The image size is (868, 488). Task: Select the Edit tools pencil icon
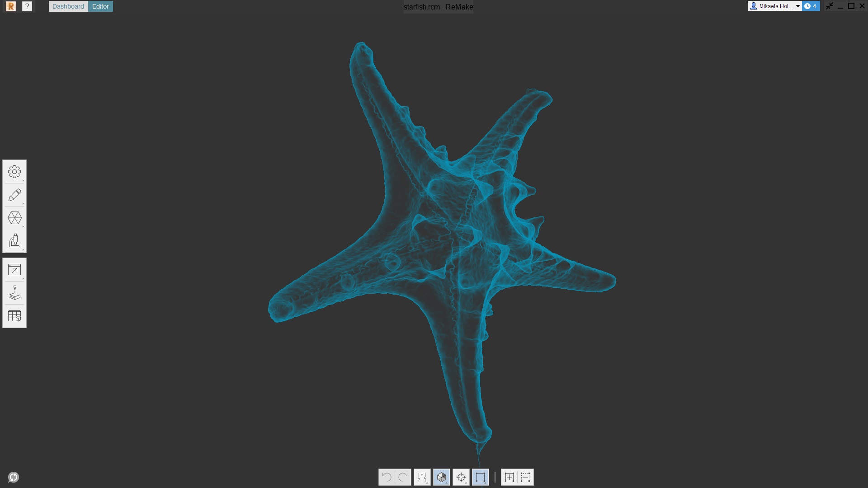click(x=14, y=195)
